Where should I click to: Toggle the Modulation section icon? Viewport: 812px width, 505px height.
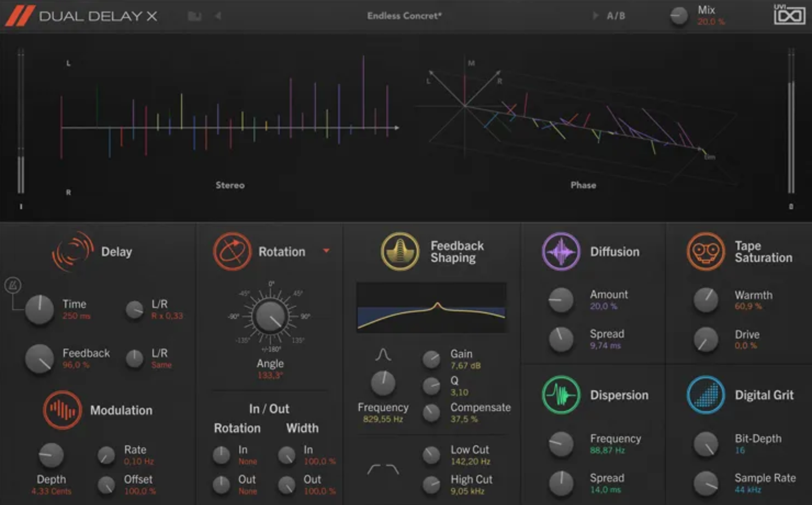tap(63, 410)
